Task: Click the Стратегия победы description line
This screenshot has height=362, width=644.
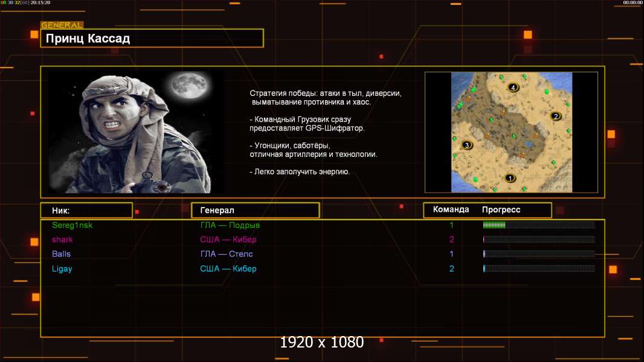Action: pos(326,98)
